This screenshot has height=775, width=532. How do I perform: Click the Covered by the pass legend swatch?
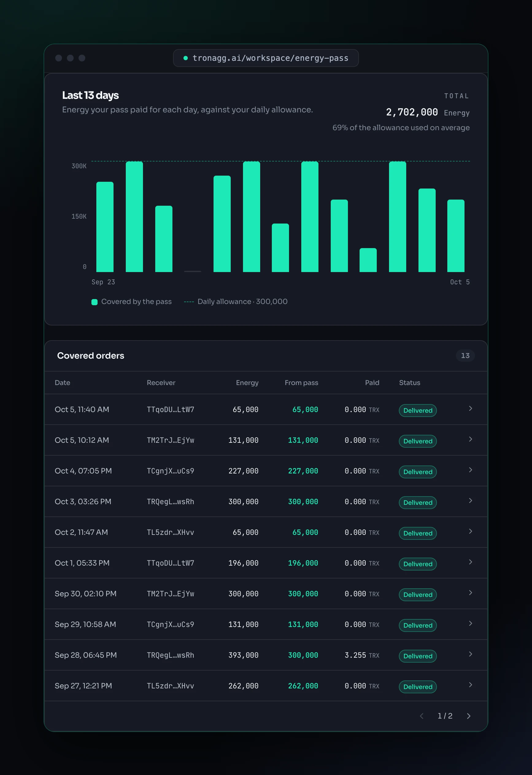[94, 302]
